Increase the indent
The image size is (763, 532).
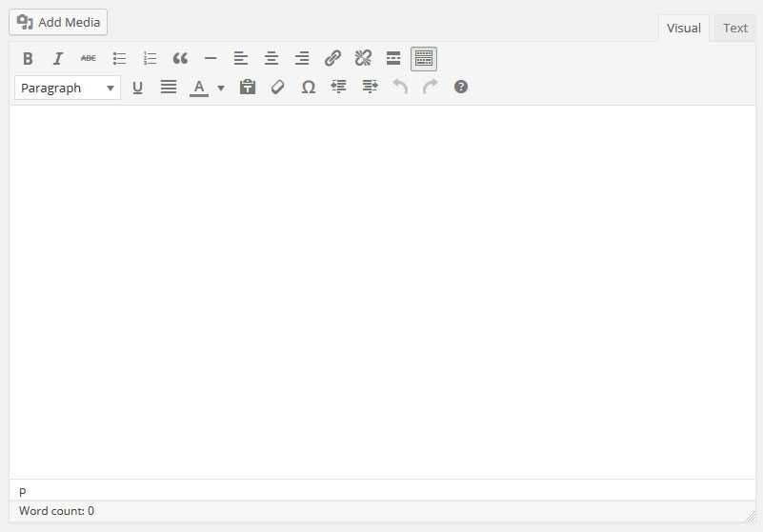pyautogui.click(x=370, y=88)
